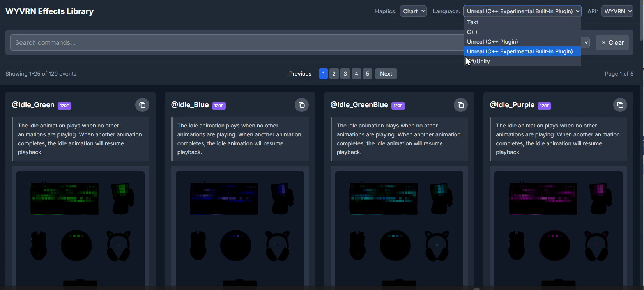Click the 120F badge on @Idle_Green
This screenshot has width=644, height=290.
click(x=64, y=106)
